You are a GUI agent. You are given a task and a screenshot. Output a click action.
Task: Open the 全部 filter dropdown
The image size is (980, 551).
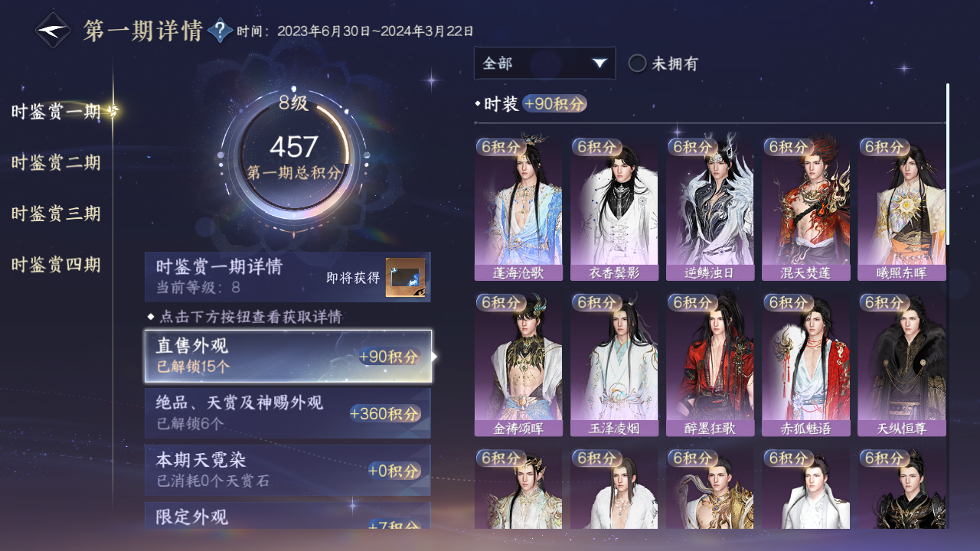[544, 64]
